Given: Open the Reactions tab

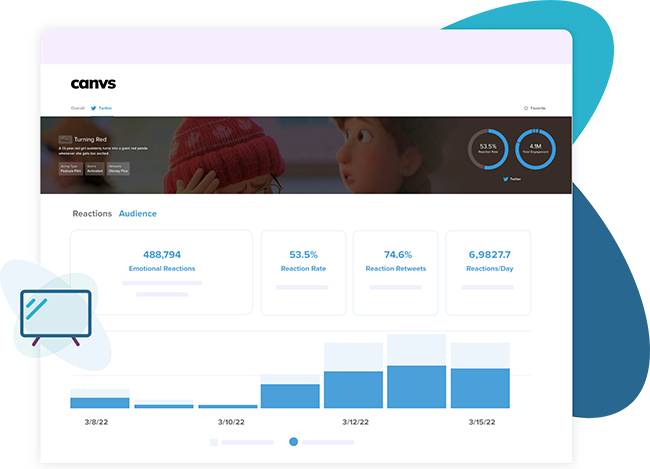Looking at the screenshot, I should pyautogui.click(x=92, y=214).
